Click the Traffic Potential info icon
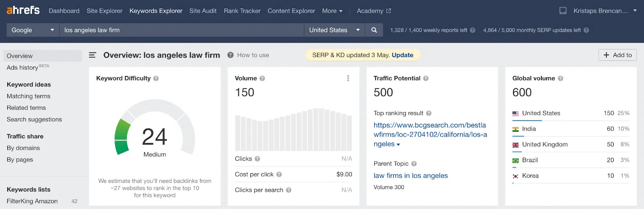 pyautogui.click(x=426, y=78)
